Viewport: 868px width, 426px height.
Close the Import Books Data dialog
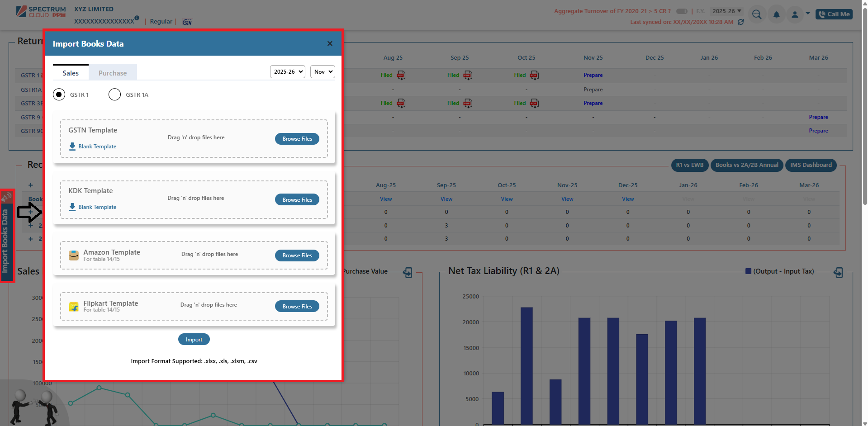[330, 44]
